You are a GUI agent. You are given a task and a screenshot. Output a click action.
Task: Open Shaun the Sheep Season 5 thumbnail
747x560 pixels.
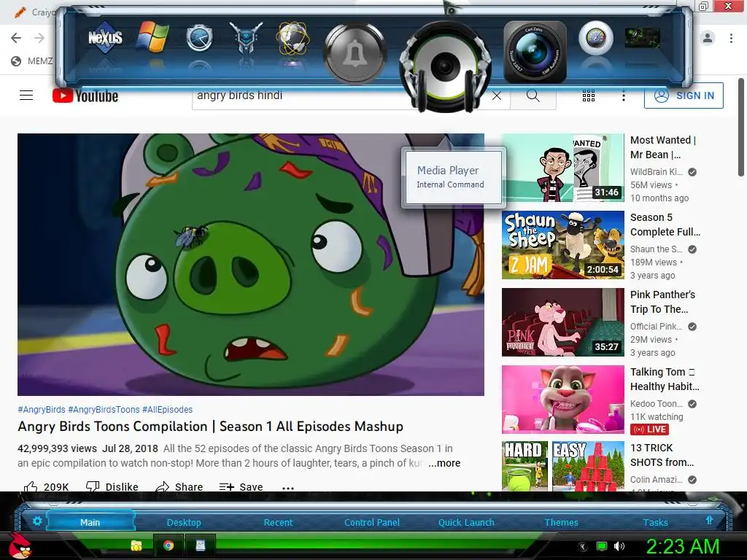pos(562,245)
